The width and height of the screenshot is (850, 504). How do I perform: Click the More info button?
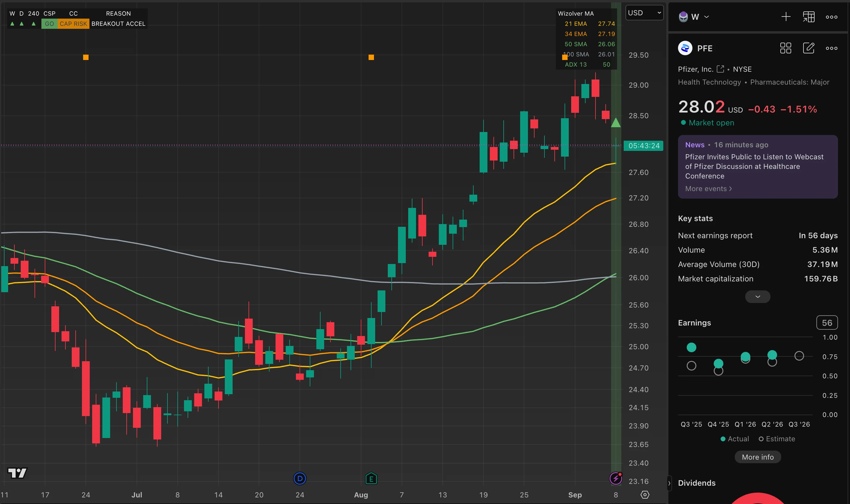click(x=757, y=457)
